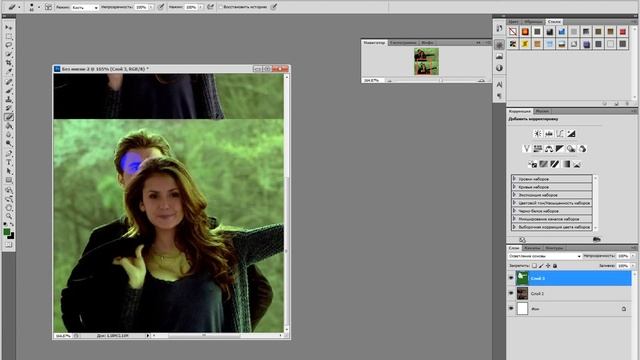Viewport: 640px width, 360px height.
Task: Select the Pen tool
Action: click(9, 154)
